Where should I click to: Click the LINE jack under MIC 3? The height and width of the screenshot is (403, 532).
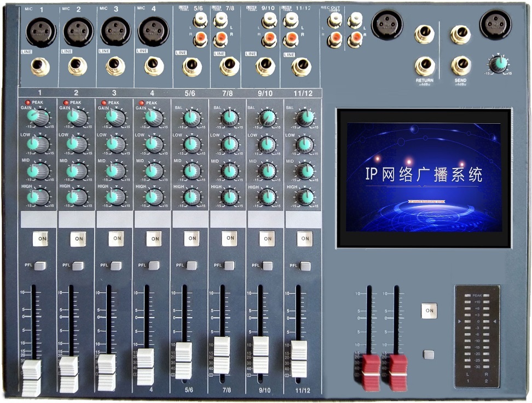pos(115,66)
